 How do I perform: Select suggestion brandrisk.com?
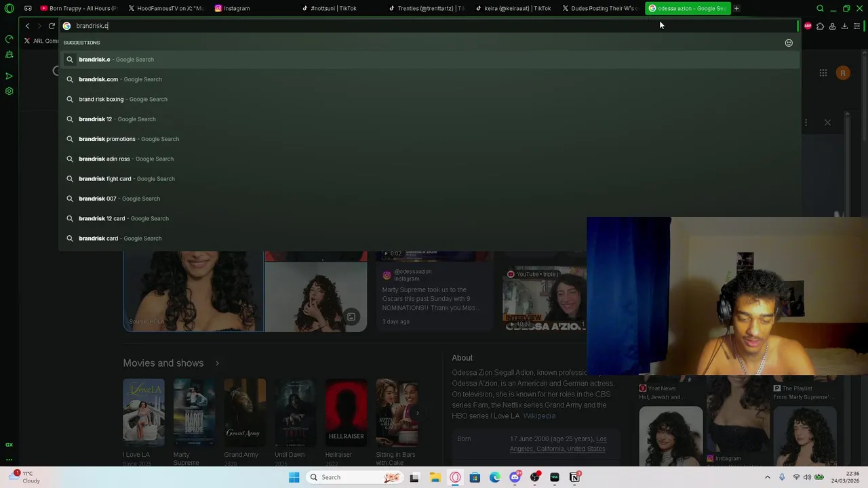pyautogui.click(x=429, y=79)
